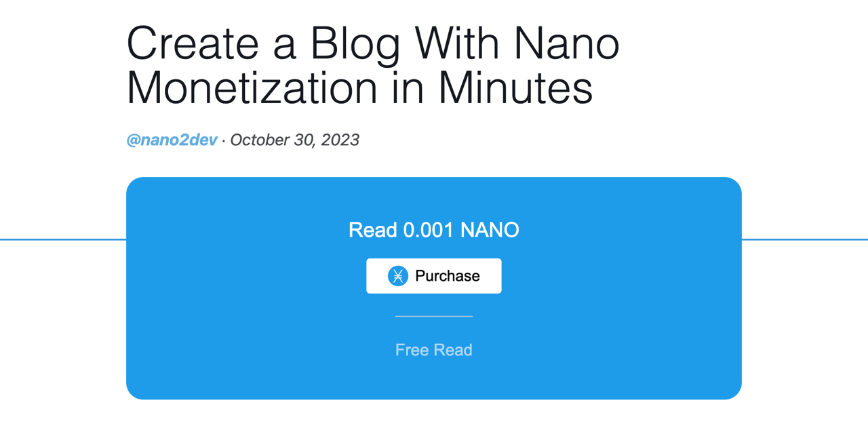Click the '0.001' amount in price label
Image resolution: width=868 pixels, height=434 pixels.
pyautogui.click(x=429, y=230)
